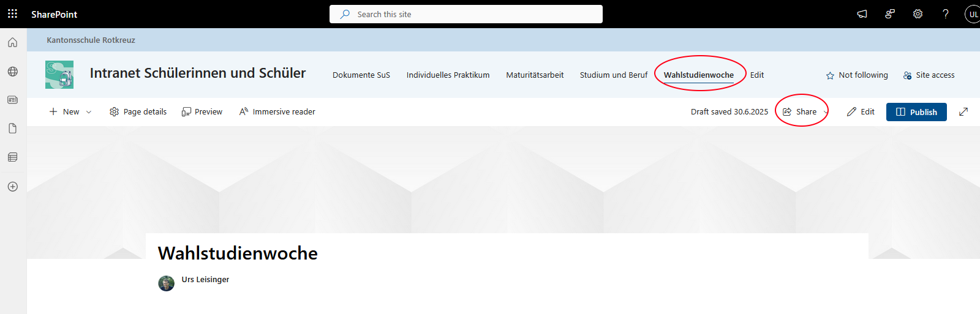
Task: Click Edit in the page command bar
Action: pos(861,112)
